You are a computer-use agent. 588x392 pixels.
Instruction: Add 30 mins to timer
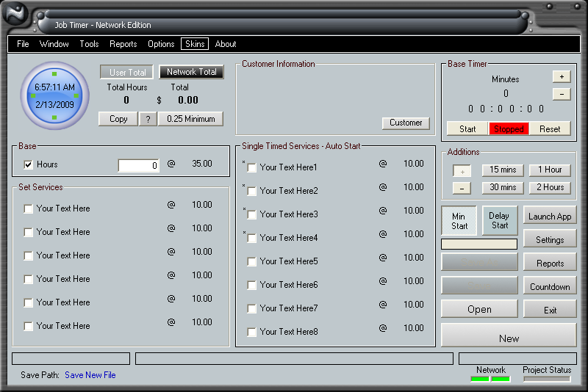point(503,188)
